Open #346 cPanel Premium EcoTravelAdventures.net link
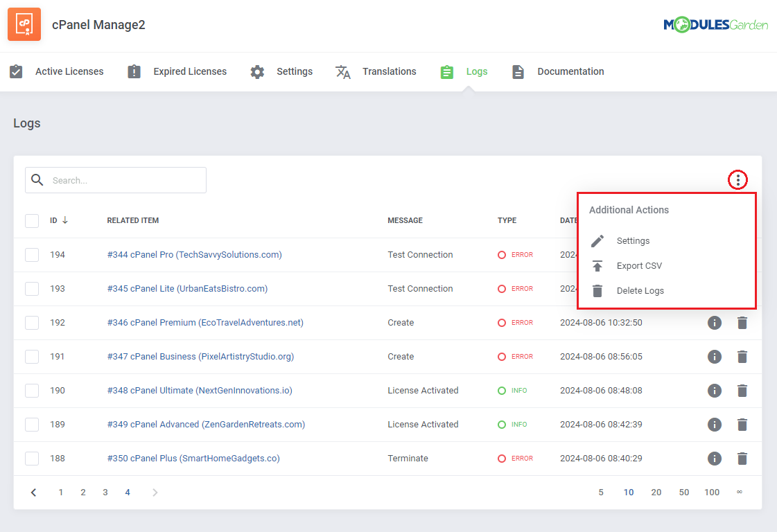This screenshot has height=532, width=777. (x=205, y=323)
